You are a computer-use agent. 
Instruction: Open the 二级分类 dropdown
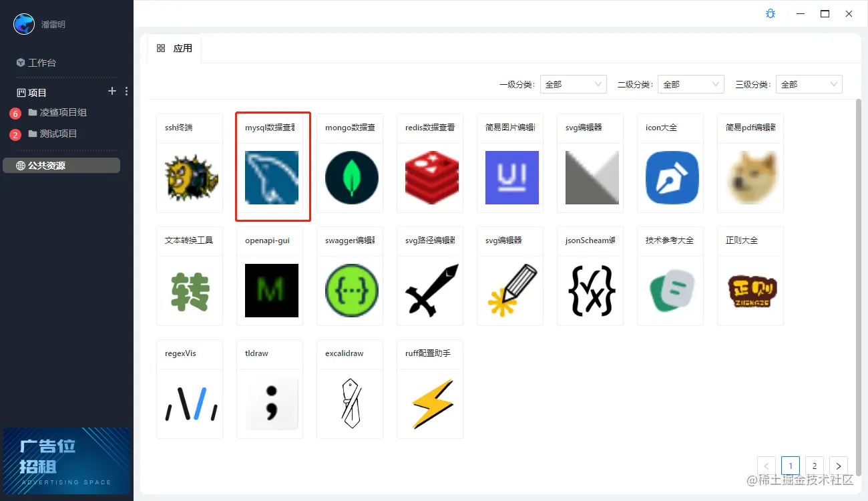click(691, 84)
